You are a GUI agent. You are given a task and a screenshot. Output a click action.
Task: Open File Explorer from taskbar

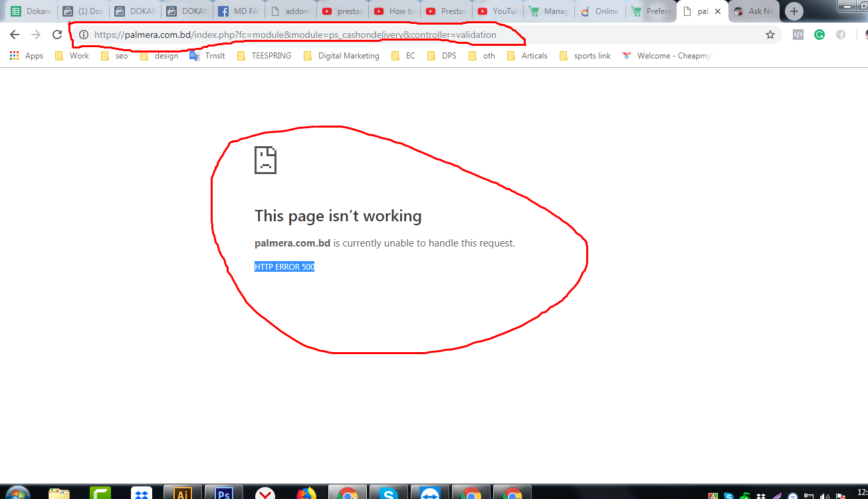(59, 494)
